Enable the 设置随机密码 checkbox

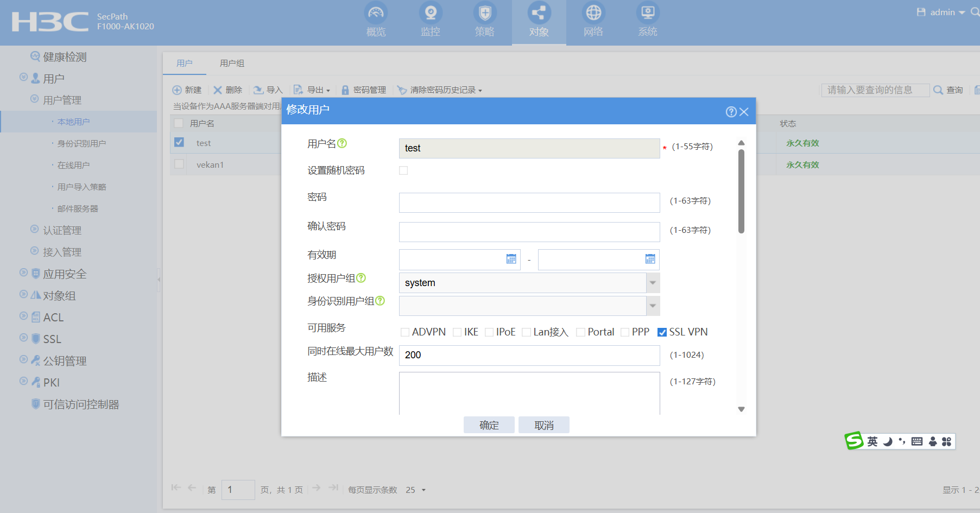point(403,170)
